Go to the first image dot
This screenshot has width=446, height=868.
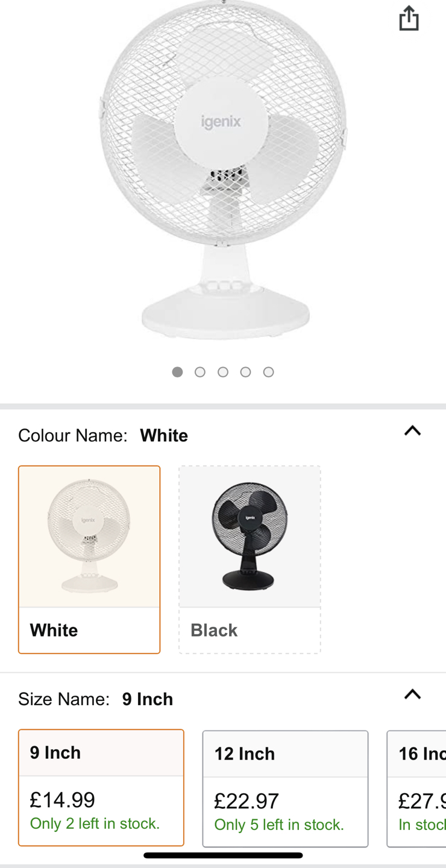tap(177, 372)
